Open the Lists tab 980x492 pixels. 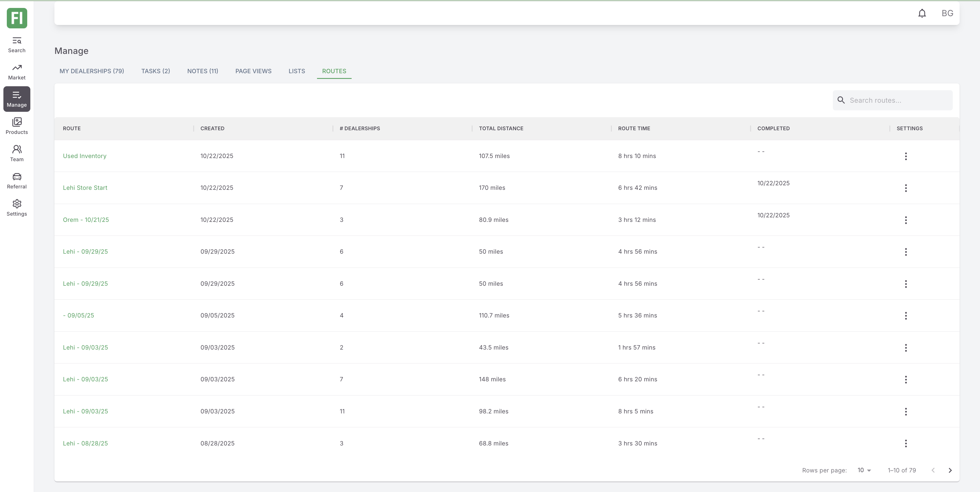pyautogui.click(x=296, y=71)
